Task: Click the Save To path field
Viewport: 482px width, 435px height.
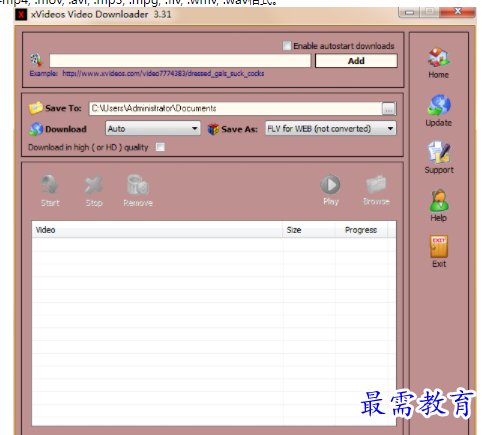Action: pyautogui.click(x=235, y=109)
